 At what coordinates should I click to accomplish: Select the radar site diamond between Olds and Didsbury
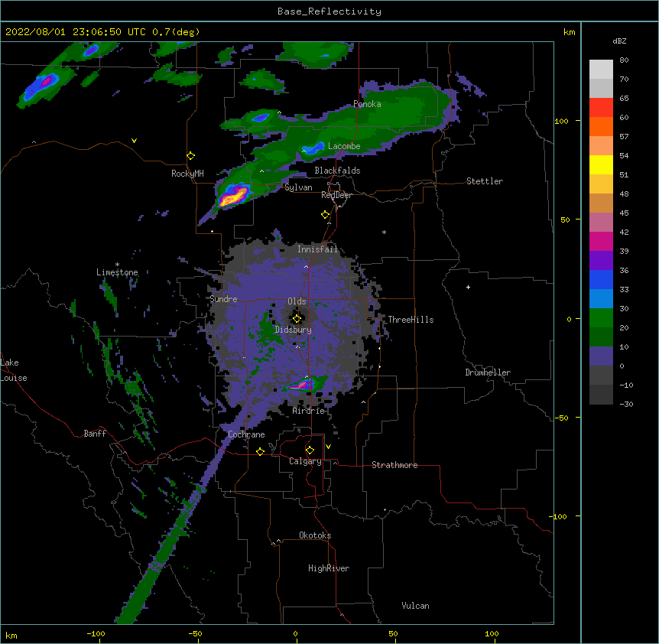coord(297,318)
